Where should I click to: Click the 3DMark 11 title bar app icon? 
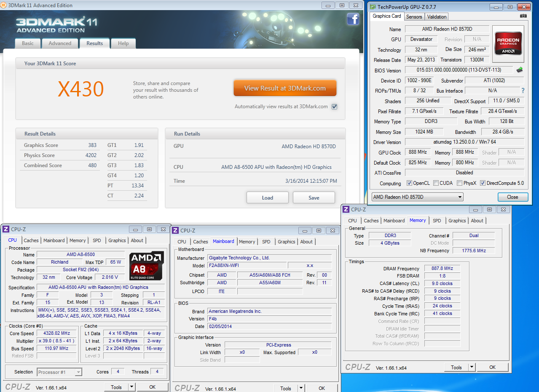point(4,5)
